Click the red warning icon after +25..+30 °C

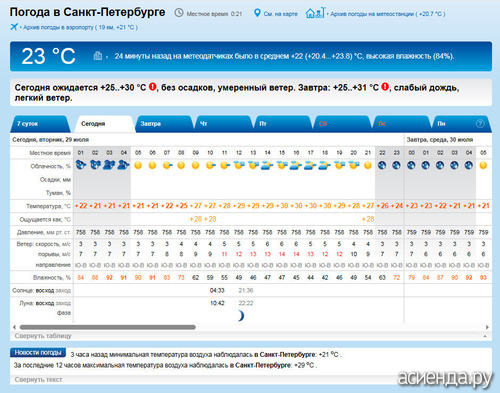[x=152, y=87]
